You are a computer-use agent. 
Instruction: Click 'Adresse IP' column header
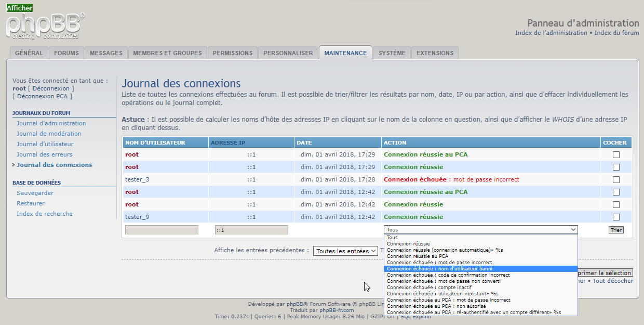227,142
